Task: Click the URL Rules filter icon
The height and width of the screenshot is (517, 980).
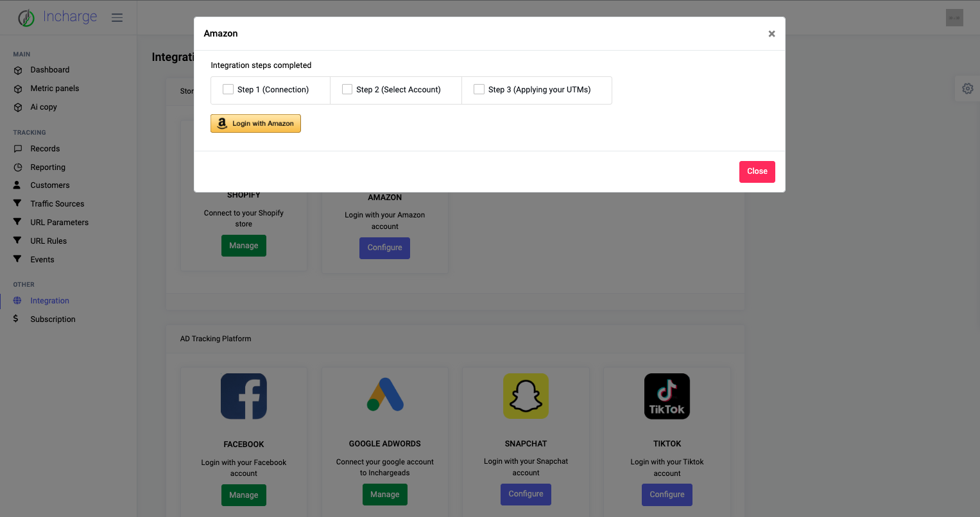Action: point(17,241)
